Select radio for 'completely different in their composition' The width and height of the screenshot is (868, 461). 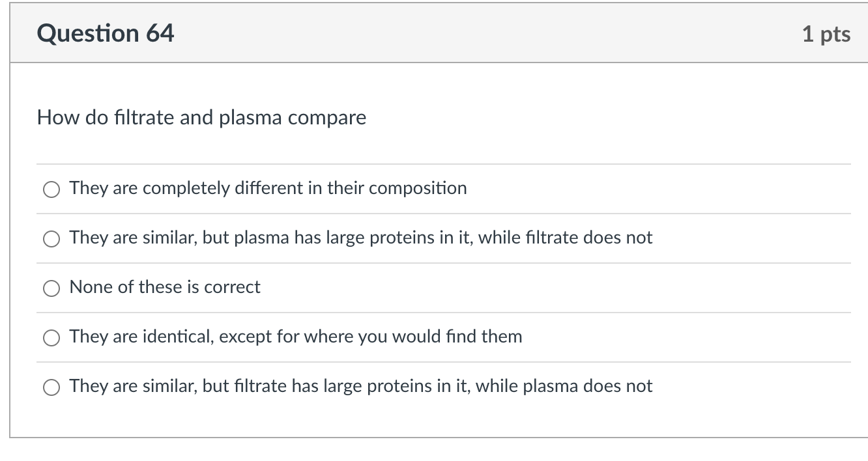pyautogui.click(x=51, y=189)
